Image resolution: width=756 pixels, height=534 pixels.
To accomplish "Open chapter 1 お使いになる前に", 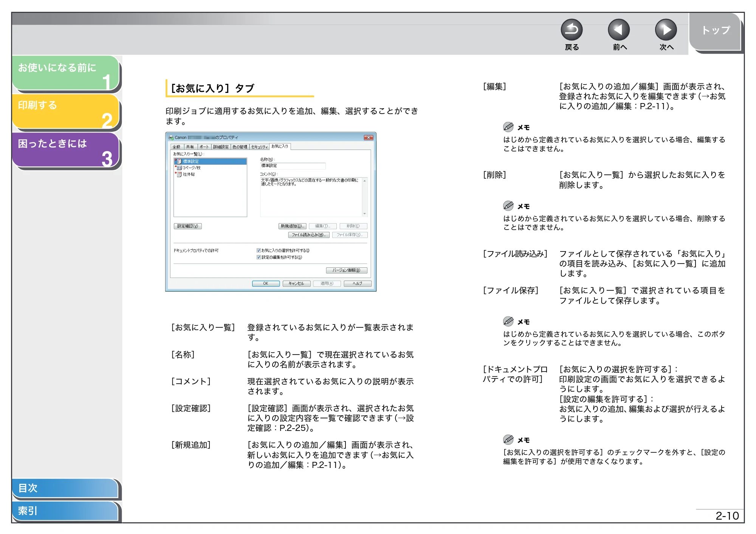I will [x=66, y=73].
